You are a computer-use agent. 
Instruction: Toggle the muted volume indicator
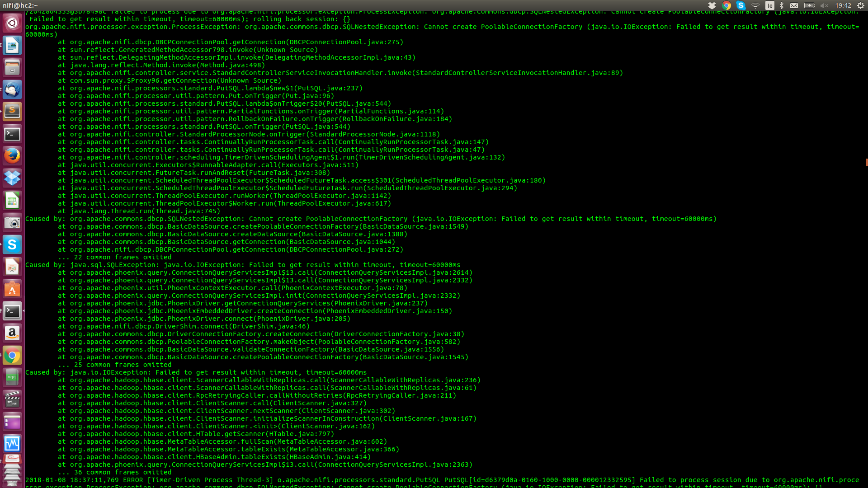coord(824,5)
